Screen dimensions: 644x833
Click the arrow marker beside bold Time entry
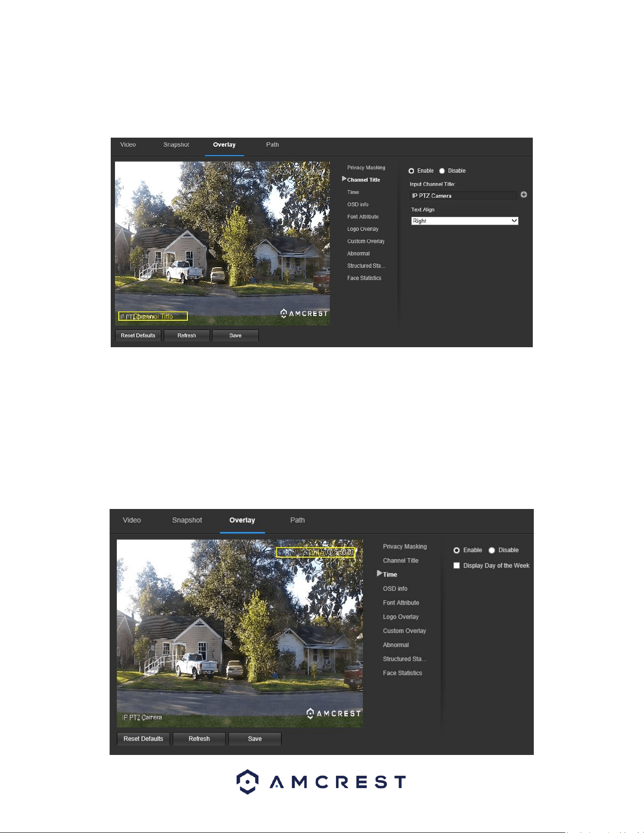click(379, 573)
